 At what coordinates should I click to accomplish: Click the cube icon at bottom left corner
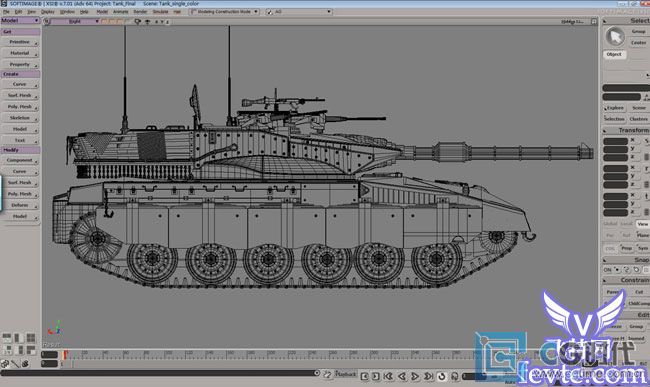[5, 364]
